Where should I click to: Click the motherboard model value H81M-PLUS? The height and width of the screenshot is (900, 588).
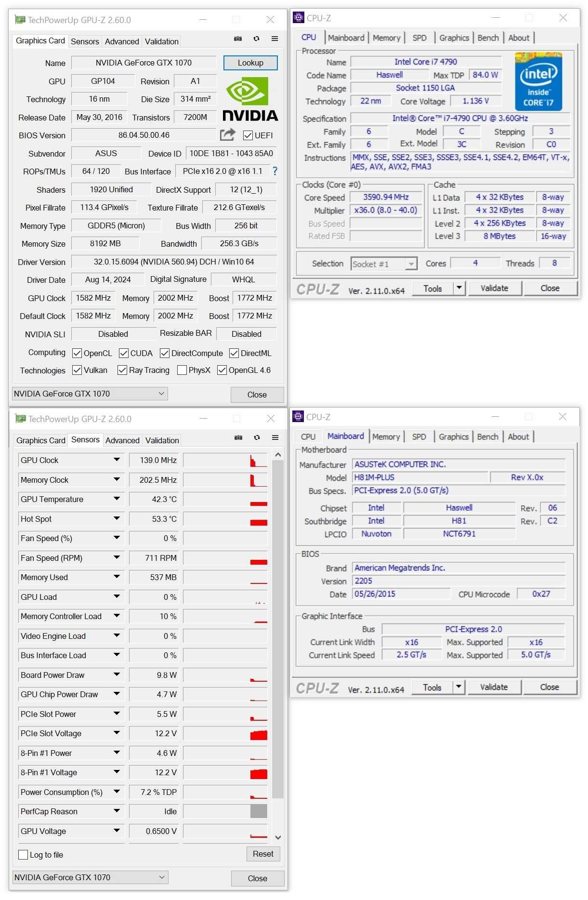420,477
